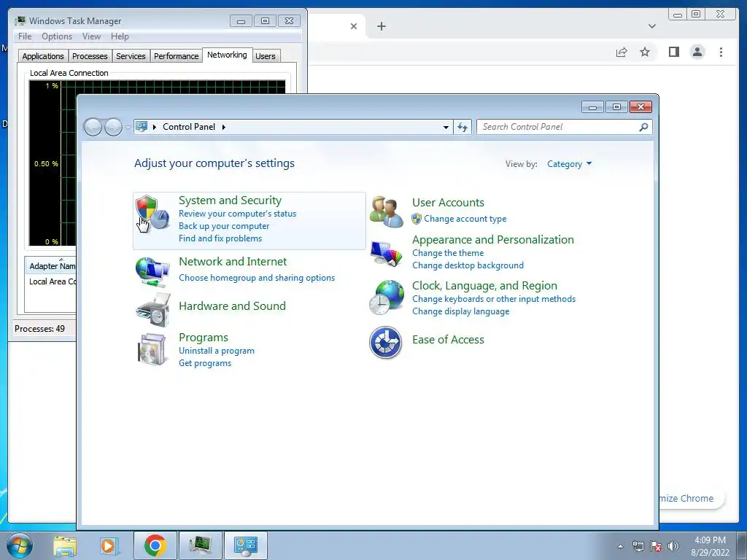Click Change keyboards or other input methods

494,298
